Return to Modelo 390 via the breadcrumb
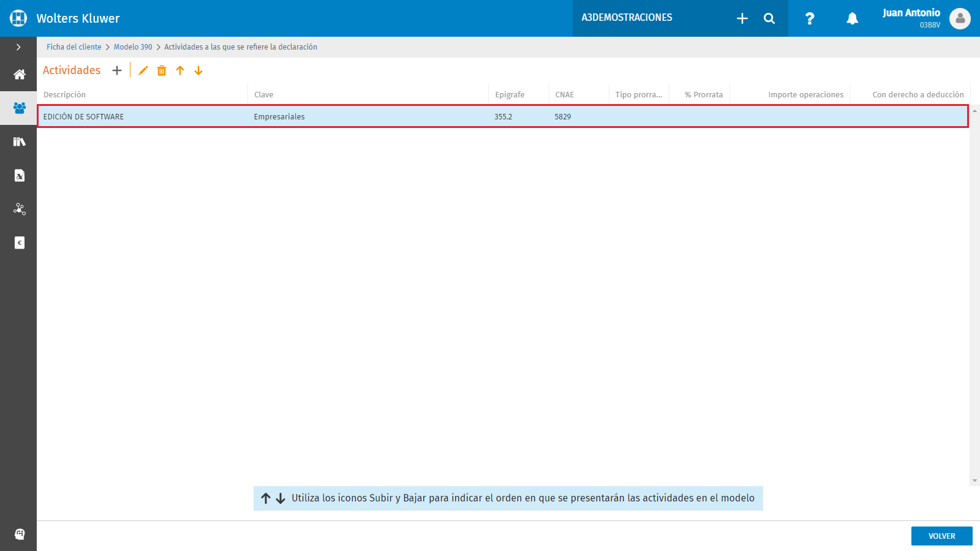This screenshot has height=551, width=980. coord(133,47)
